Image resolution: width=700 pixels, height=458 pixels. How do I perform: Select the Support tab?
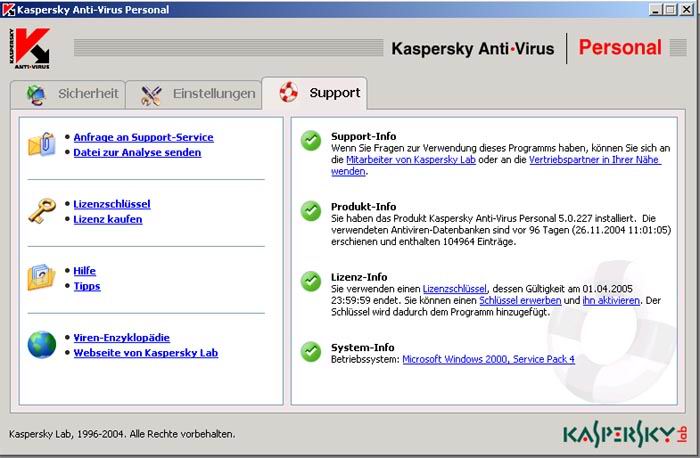(314, 93)
